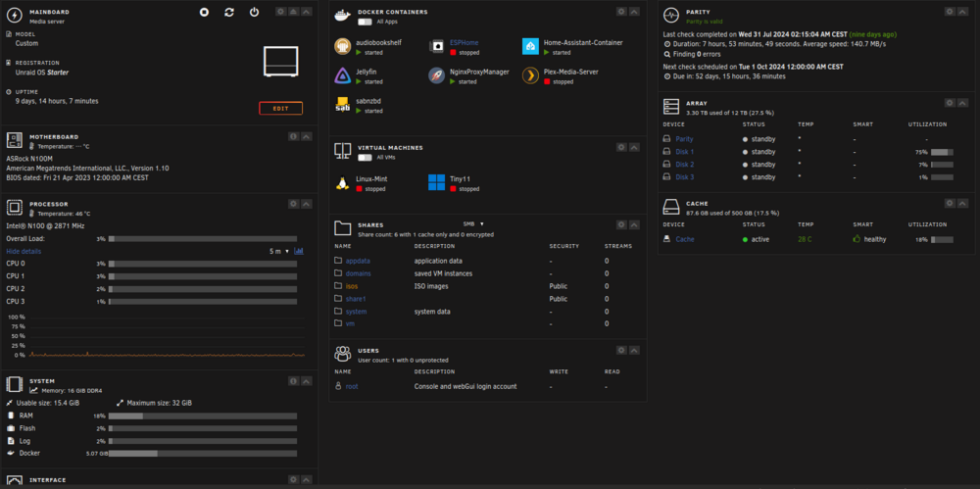This screenshot has height=489, width=980.
Task: Open the vm share link
Action: point(350,324)
